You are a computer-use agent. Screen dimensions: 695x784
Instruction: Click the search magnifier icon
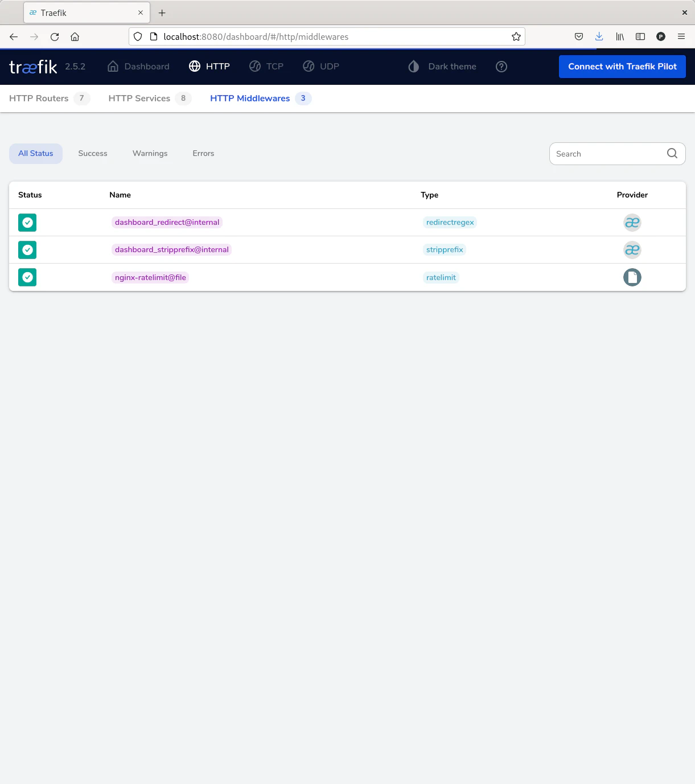tap(672, 154)
